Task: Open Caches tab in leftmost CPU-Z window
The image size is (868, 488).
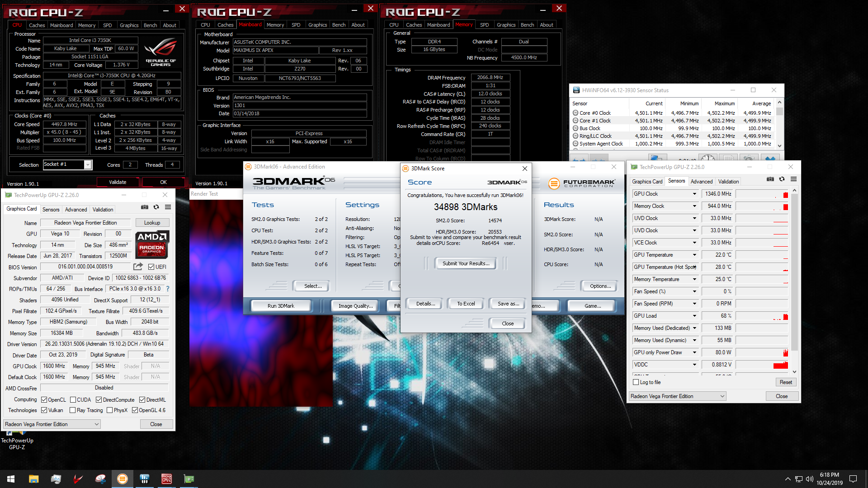Action: [37, 25]
